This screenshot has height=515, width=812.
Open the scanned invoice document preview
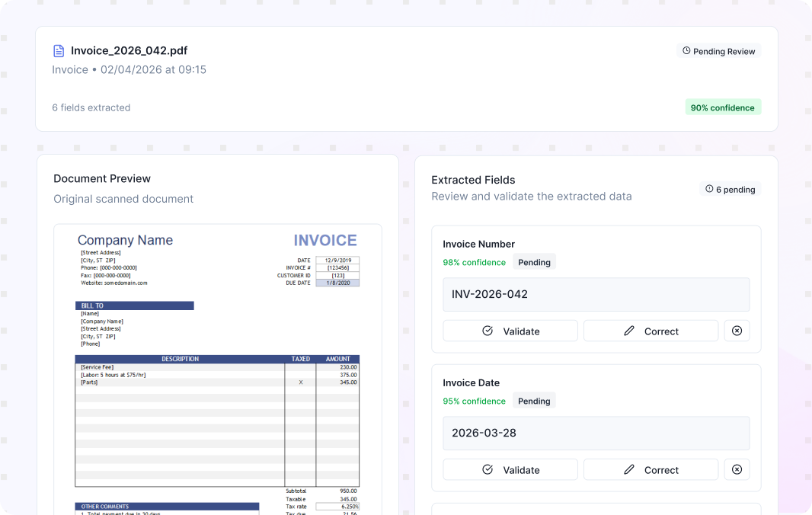(x=218, y=369)
